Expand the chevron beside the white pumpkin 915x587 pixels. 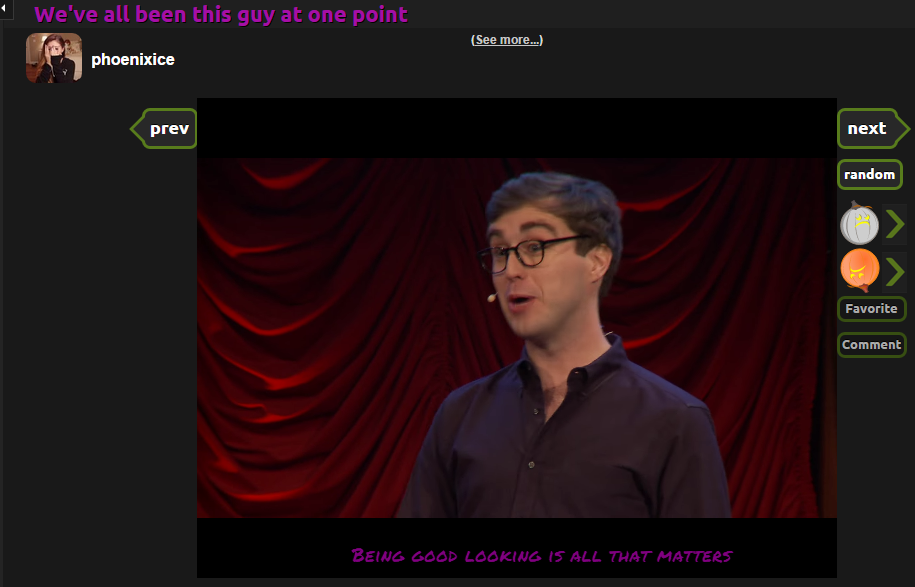[895, 223]
